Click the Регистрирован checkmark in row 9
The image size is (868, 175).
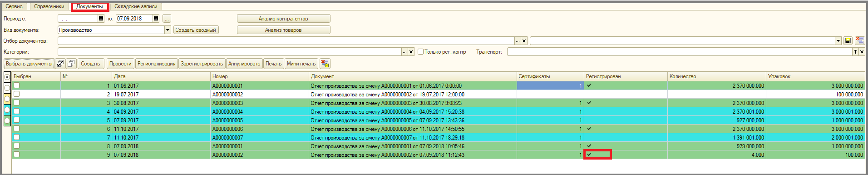[589, 155]
